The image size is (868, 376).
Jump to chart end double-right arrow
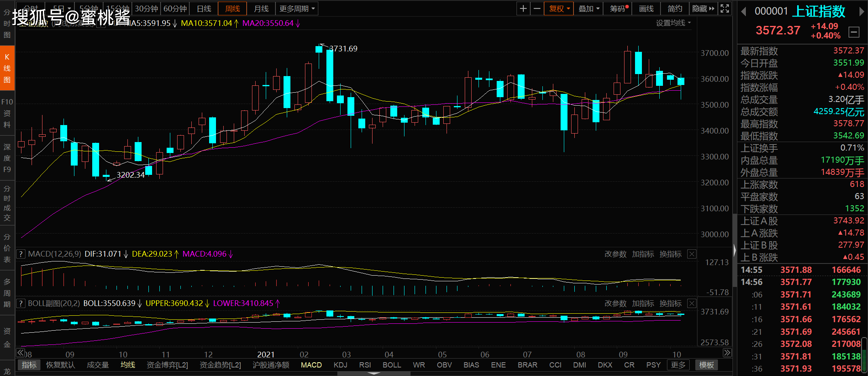(727, 353)
